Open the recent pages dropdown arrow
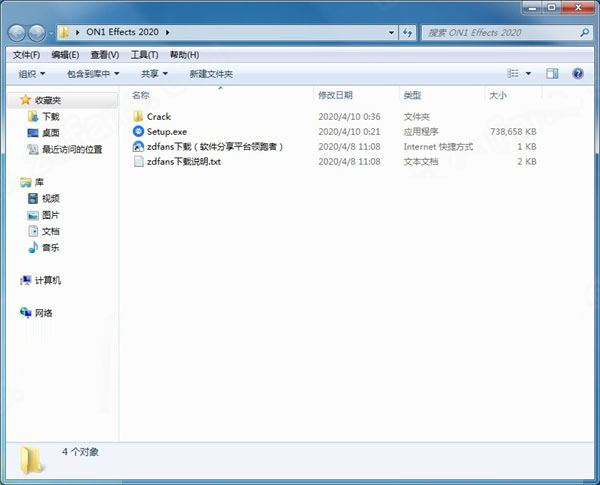The height and width of the screenshot is (485, 600). 51,33
